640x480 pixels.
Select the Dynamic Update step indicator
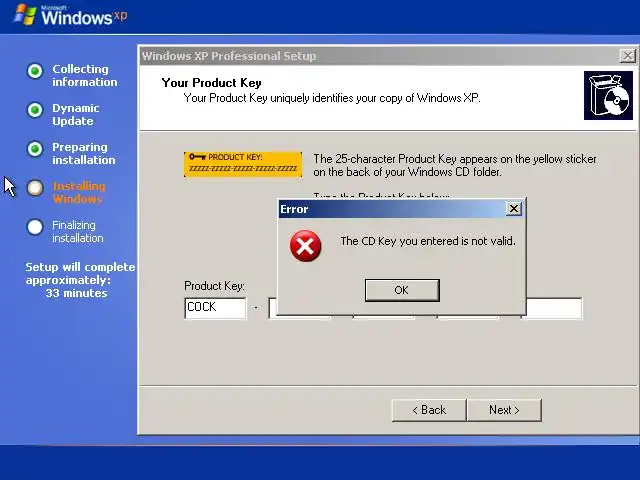(35, 110)
